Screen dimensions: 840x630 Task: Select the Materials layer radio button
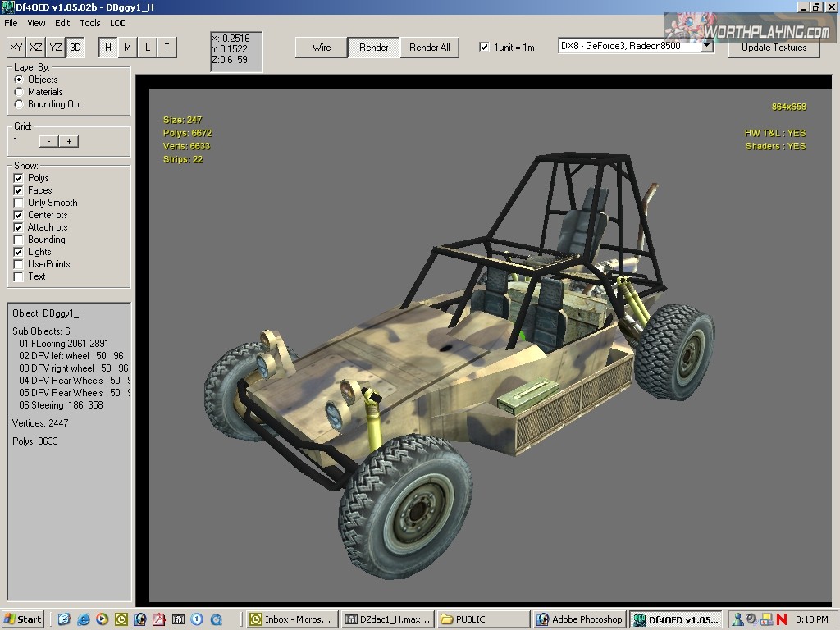[19, 92]
